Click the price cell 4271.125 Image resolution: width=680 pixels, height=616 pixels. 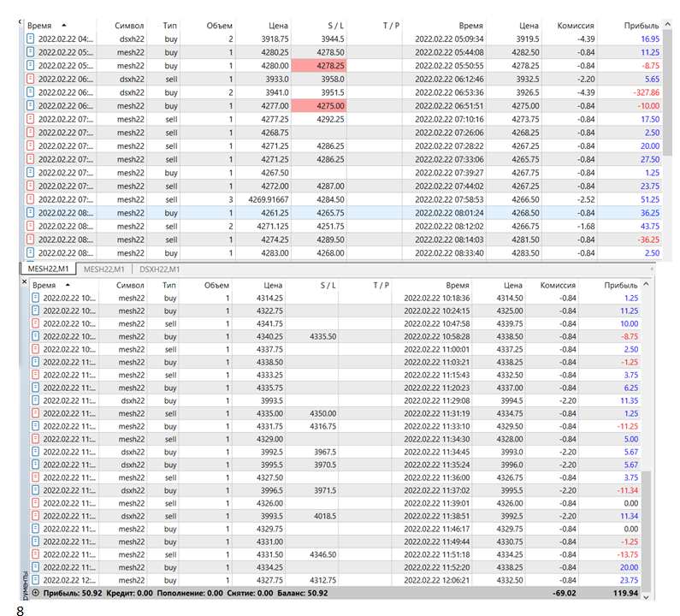(x=272, y=226)
